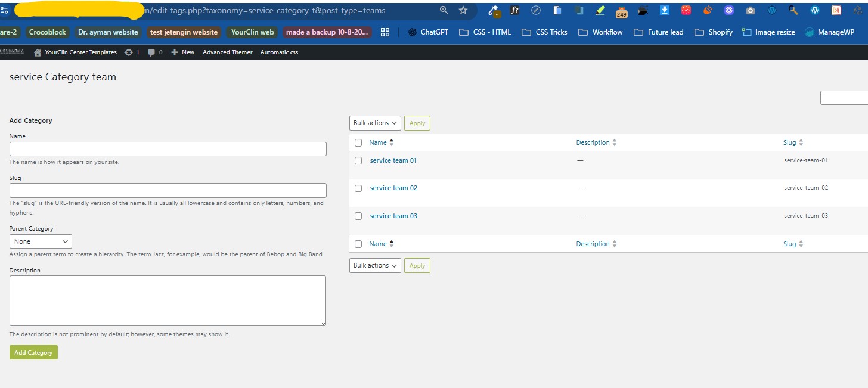
Task: Tick the checkbox for service team 01
Action: (x=358, y=161)
